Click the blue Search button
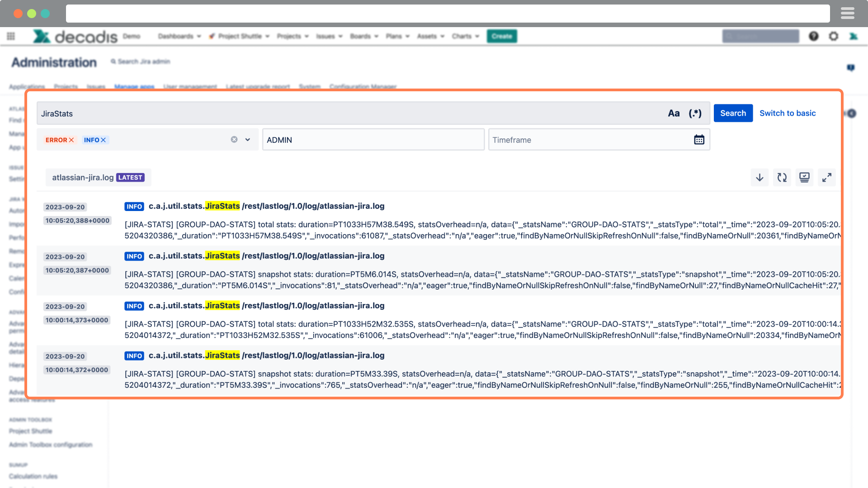This screenshot has height=488, width=868. [733, 113]
